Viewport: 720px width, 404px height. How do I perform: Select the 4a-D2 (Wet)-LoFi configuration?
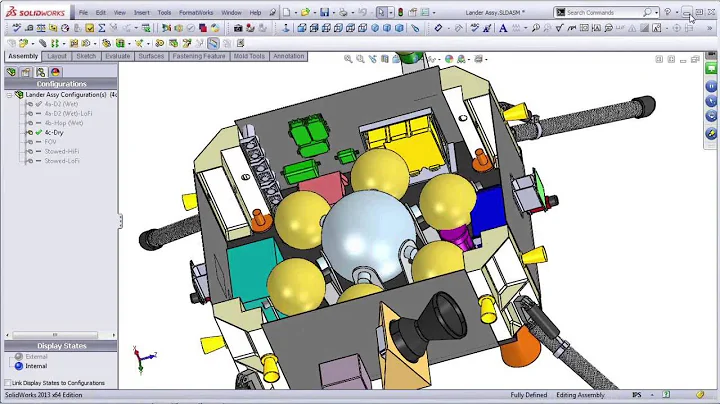click(x=68, y=113)
